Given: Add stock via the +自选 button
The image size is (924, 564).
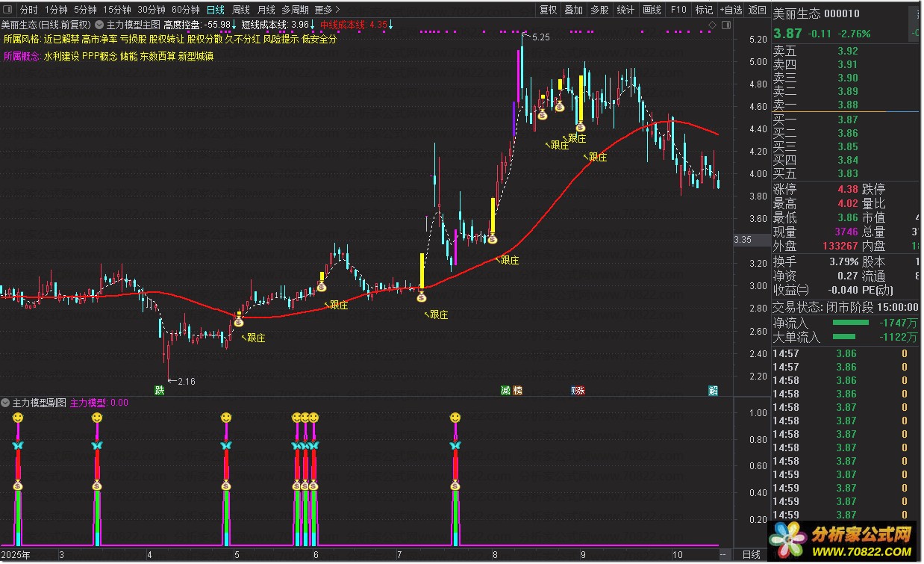Looking at the screenshot, I should coord(731,10).
